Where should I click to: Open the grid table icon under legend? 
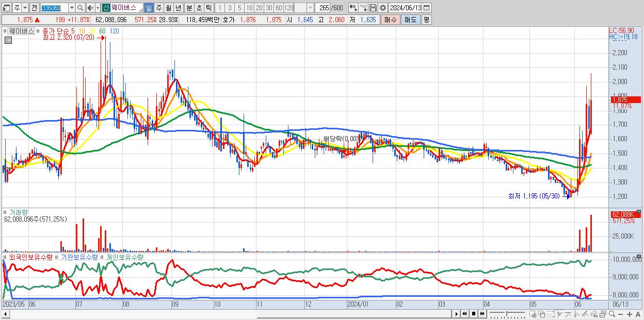pos(8,40)
